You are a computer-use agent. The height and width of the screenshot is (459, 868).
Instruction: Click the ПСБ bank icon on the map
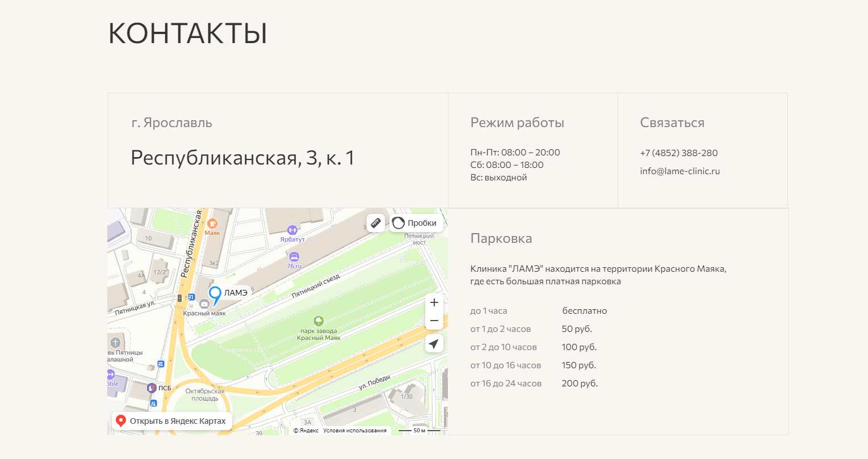tap(152, 388)
